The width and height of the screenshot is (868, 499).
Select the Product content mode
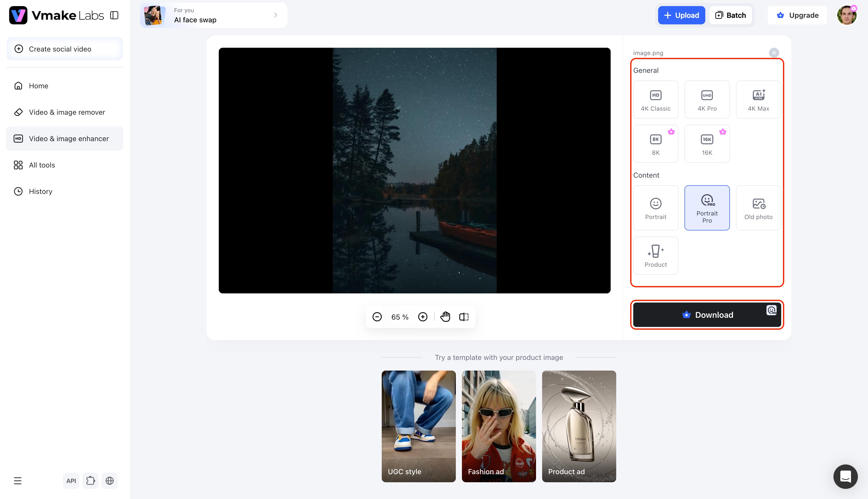click(656, 256)
